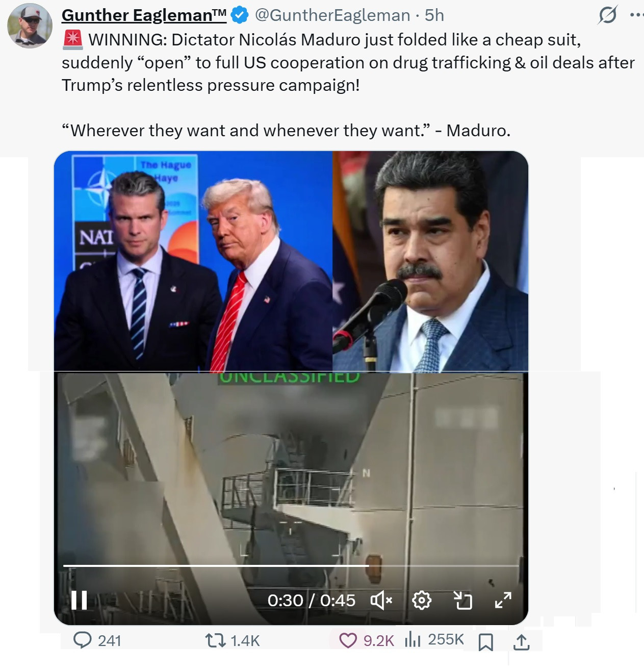644x670 pixels.
Task: Unmute the video audio
Action: (x=381, y=601)
